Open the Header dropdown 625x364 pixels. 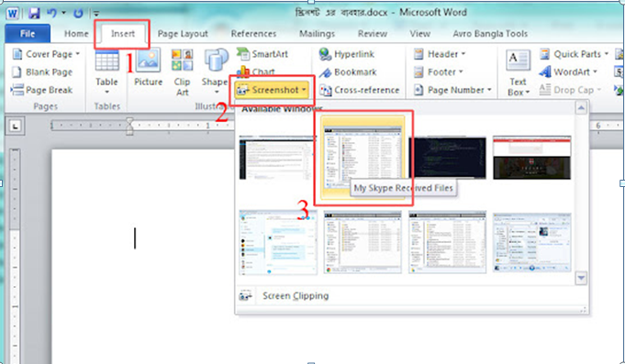440,54
